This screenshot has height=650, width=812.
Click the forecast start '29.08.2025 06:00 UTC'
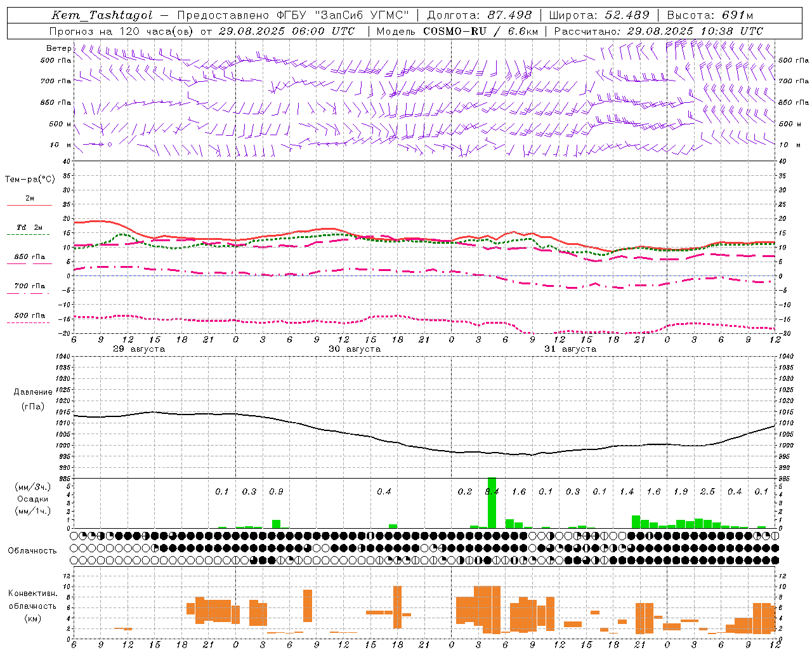pos(286,31)
